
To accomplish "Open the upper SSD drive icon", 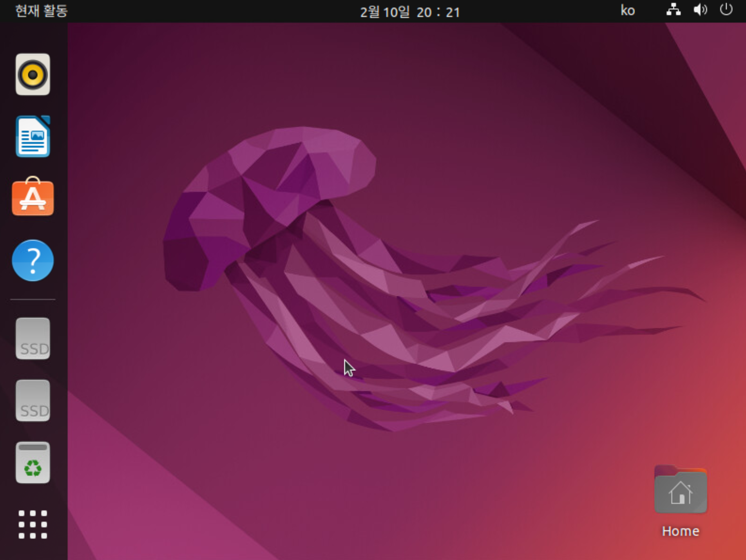I will (x=33, y=339).
